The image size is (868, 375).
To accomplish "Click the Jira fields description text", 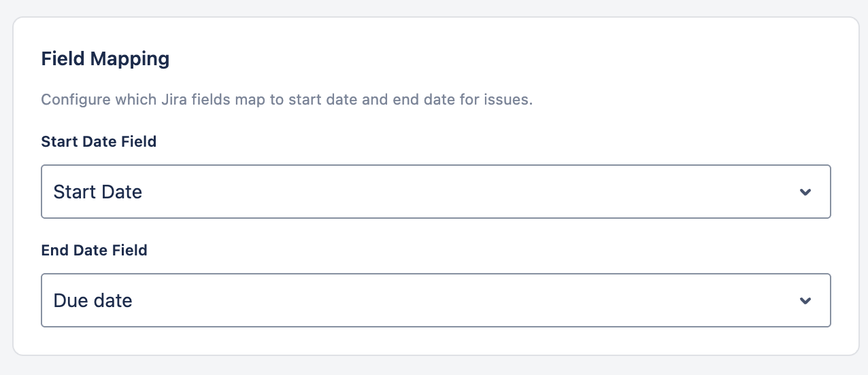I will click(x=286, y=100).
